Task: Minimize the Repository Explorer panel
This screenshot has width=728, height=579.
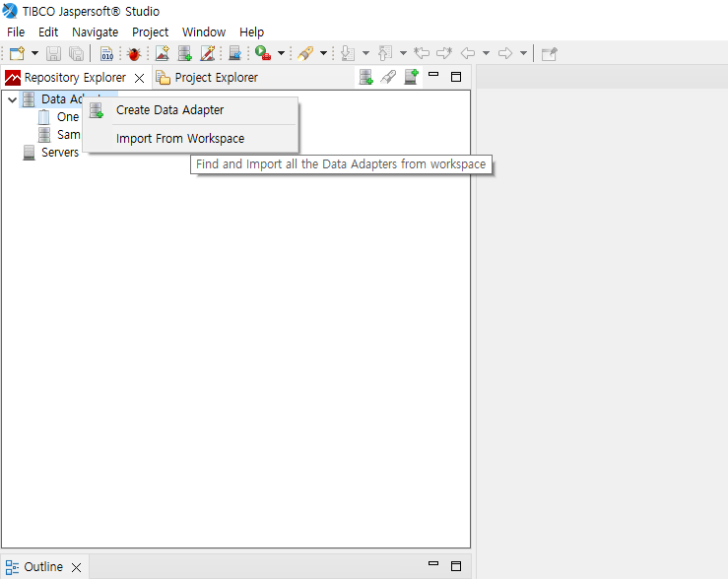Action: click(x=433, y=74)
